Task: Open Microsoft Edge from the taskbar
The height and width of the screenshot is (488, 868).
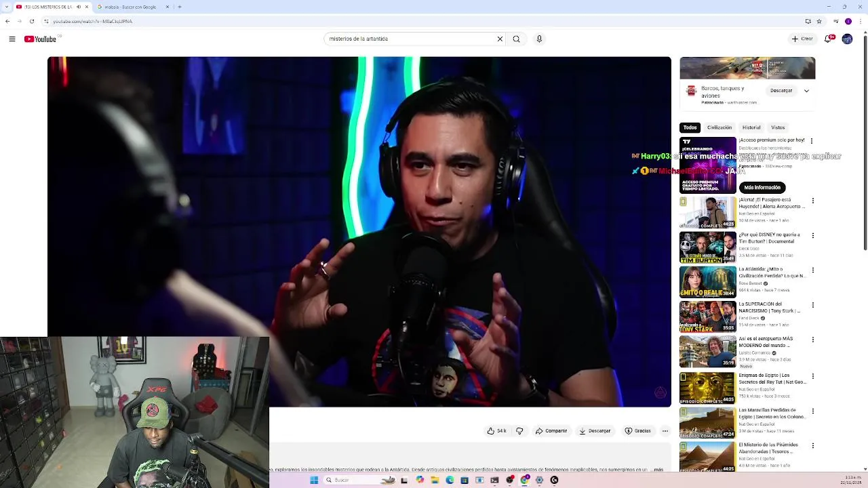Action: tap(450, 480)
